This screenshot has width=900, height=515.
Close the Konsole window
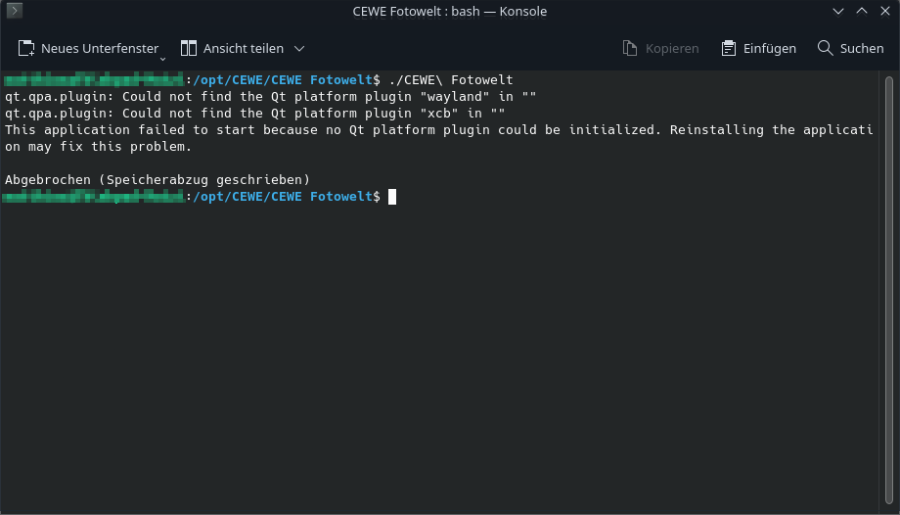pyautogui.click(x=882, y=12)
